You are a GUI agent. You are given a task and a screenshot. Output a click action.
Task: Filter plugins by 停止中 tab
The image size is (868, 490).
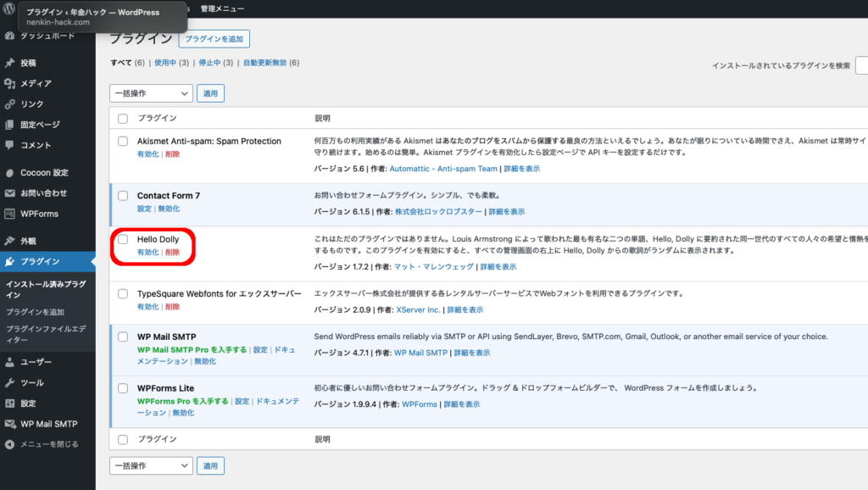[x=209, y=63]
